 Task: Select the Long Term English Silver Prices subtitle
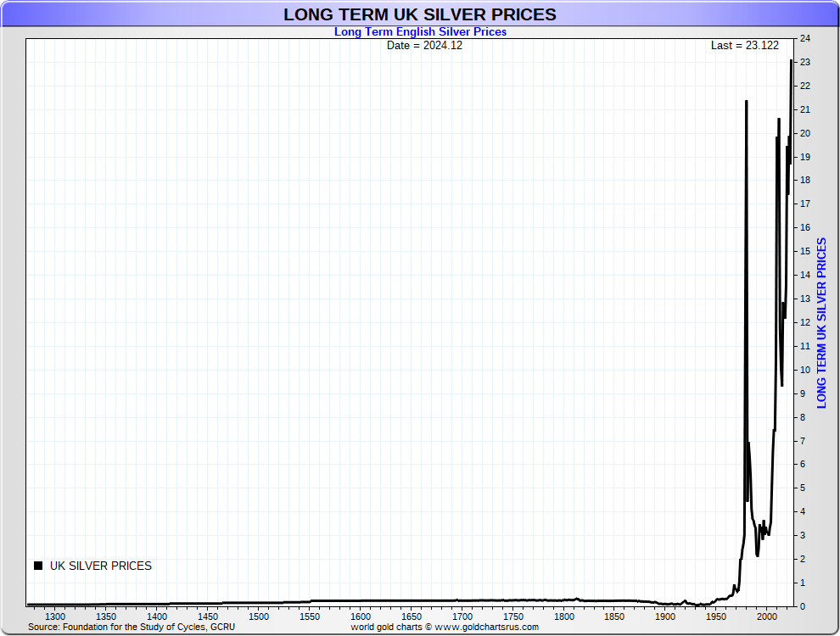(421, 31)
